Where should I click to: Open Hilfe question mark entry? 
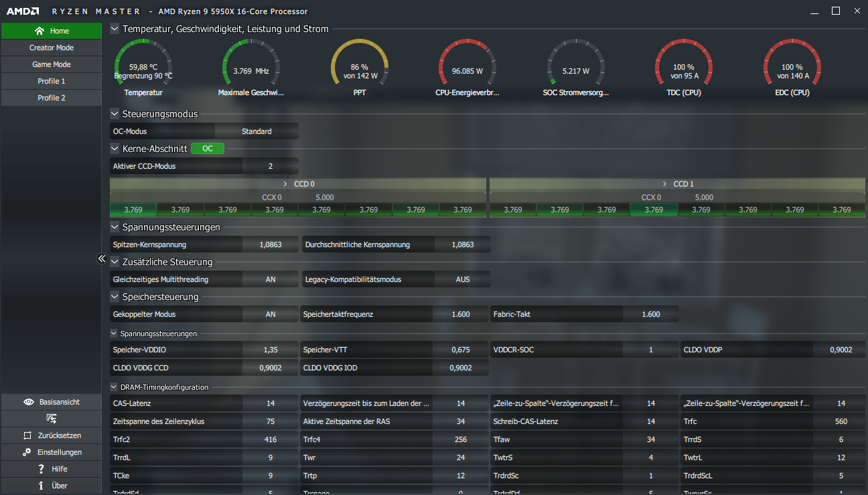pyautogui.click(x=51, y=469)
